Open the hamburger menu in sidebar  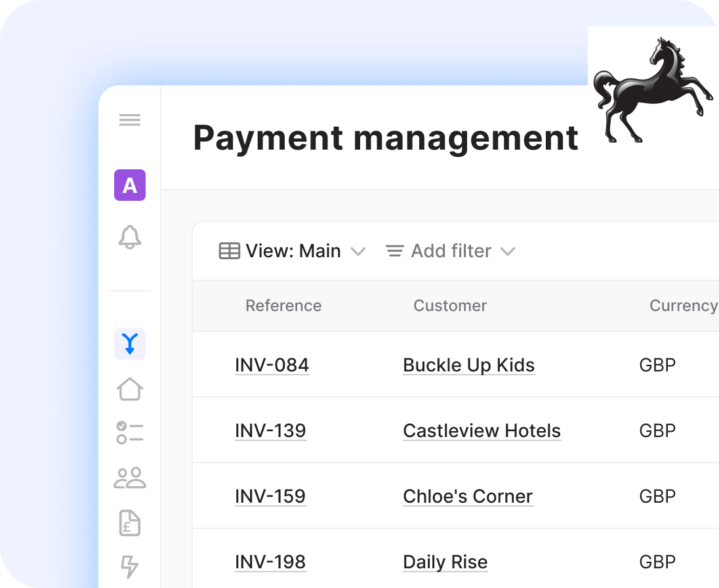click(x=130, y=120)
